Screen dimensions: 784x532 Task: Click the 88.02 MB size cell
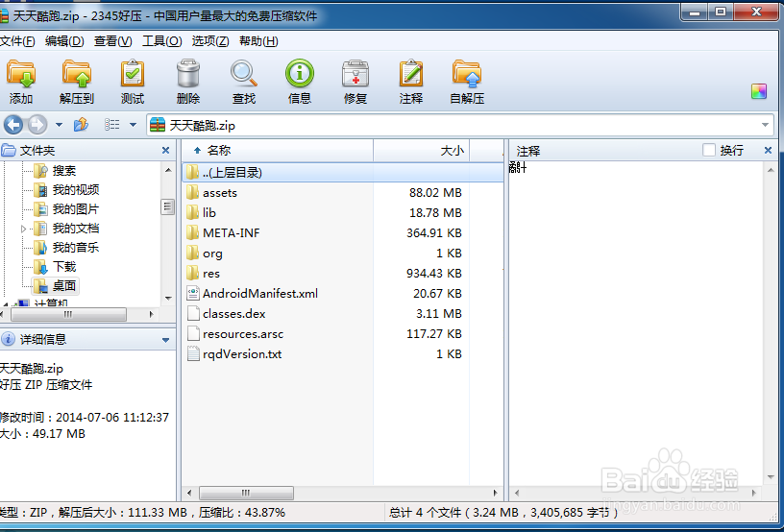[435, 193]
